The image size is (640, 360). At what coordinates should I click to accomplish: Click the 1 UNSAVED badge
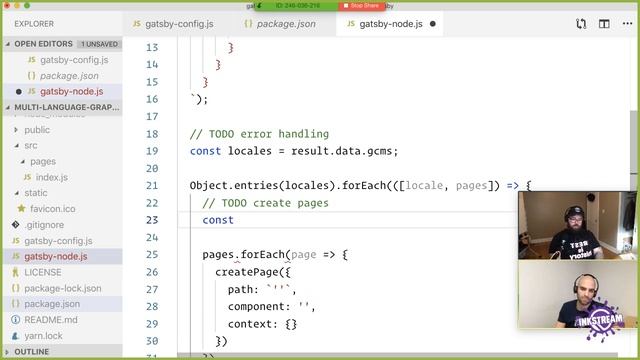(x=99, y=44)
